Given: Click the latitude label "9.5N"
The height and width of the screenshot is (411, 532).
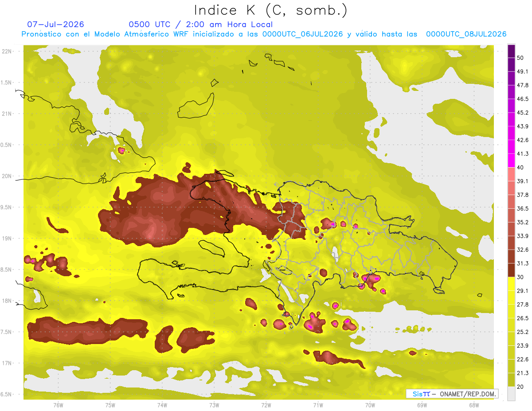Looking at the screenshot, I should point(6,207).
